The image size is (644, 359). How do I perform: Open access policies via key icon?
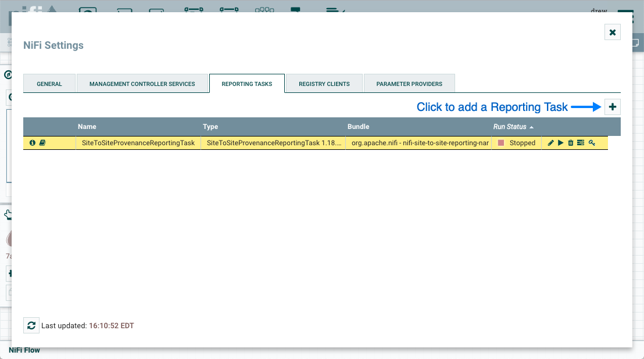[592, 143]
